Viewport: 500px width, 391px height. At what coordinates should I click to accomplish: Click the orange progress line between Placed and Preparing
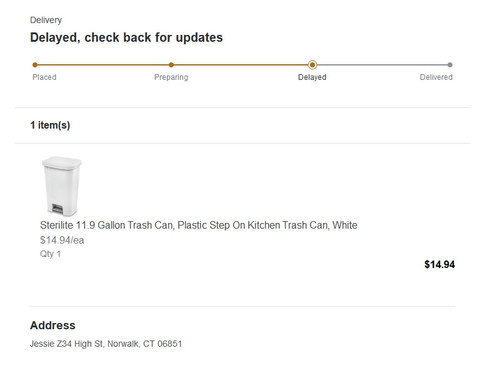pyautogui.click(x=103, y=65)
